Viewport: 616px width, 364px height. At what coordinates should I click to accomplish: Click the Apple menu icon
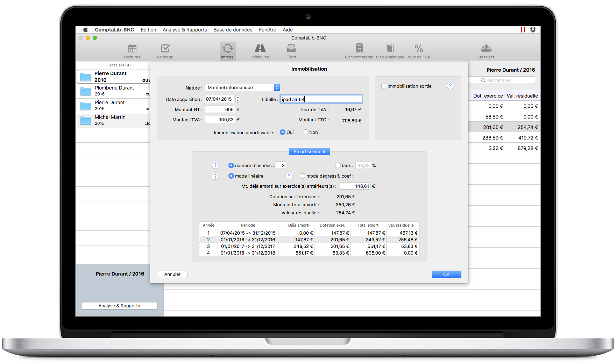pos(85,30)
